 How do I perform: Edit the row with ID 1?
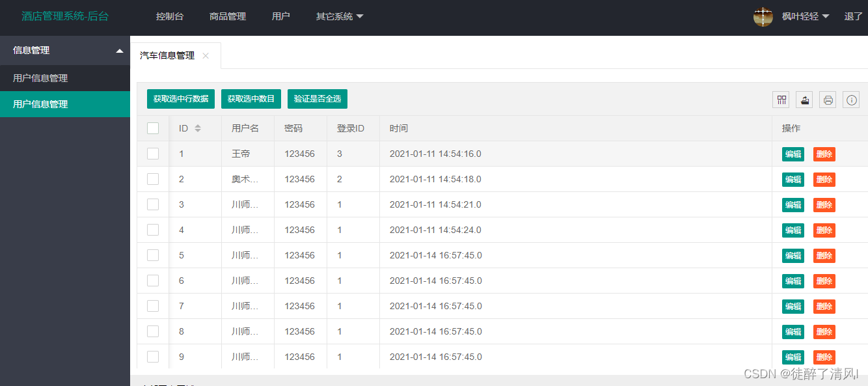pos(793,154)
